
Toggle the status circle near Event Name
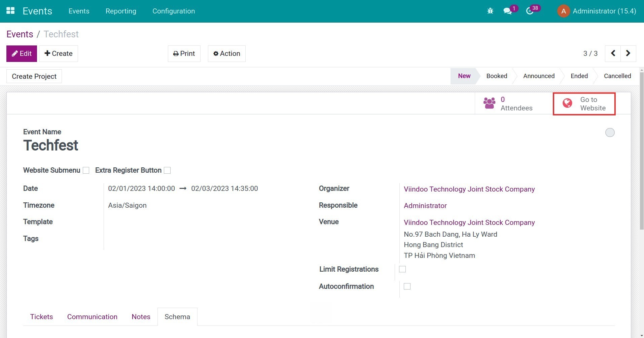click(x=610, y=132)
